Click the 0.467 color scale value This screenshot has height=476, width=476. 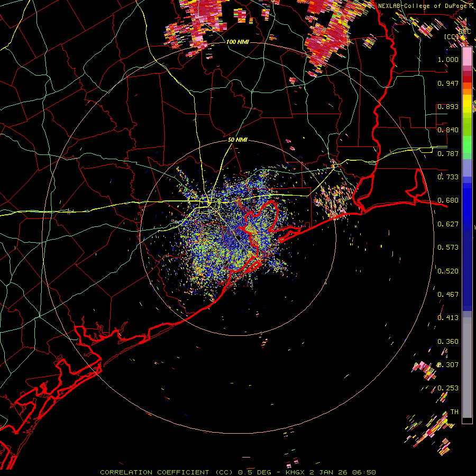coord(448,294)
